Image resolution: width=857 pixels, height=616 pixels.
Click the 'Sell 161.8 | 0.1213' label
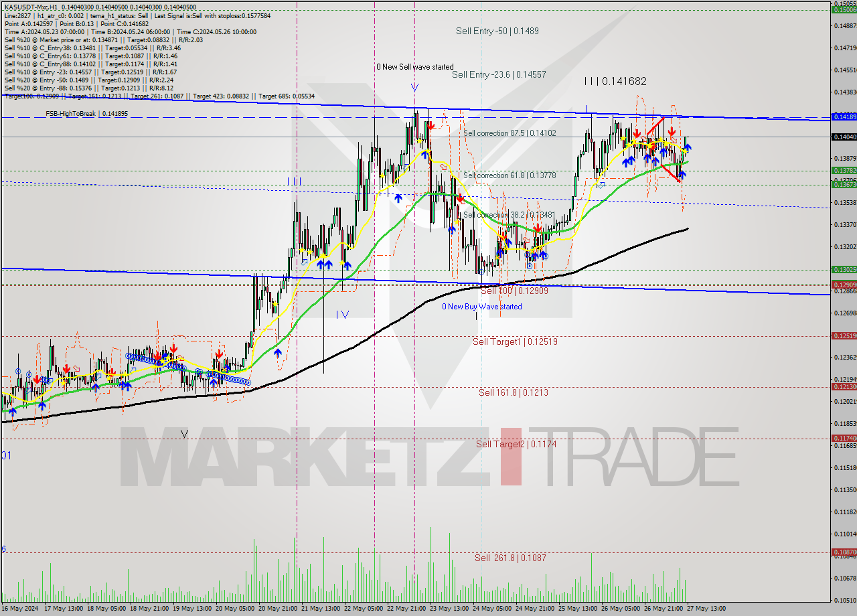click(x=513, y=392)
